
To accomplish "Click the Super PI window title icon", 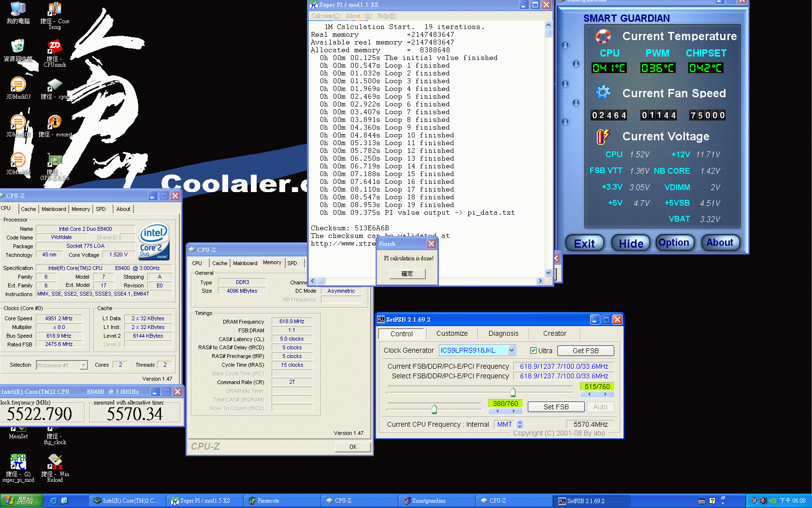I will point(314,5).
